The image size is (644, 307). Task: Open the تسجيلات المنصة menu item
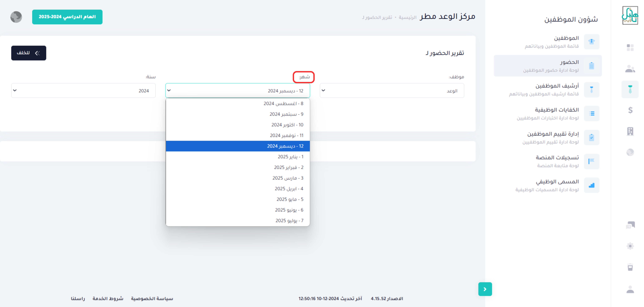(548, 161)
